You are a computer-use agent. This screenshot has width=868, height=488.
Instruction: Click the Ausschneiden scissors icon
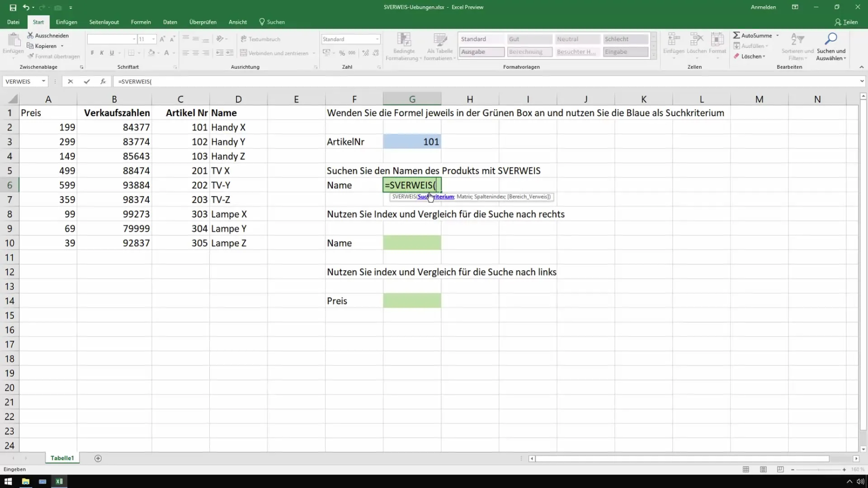point(30,35)
